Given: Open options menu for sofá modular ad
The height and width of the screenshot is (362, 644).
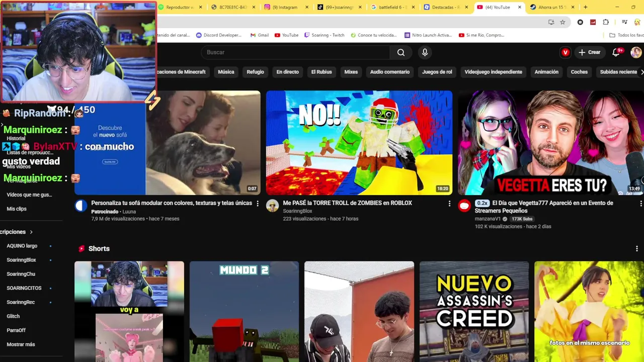Looking at the screenshot, I should point(258,204).
